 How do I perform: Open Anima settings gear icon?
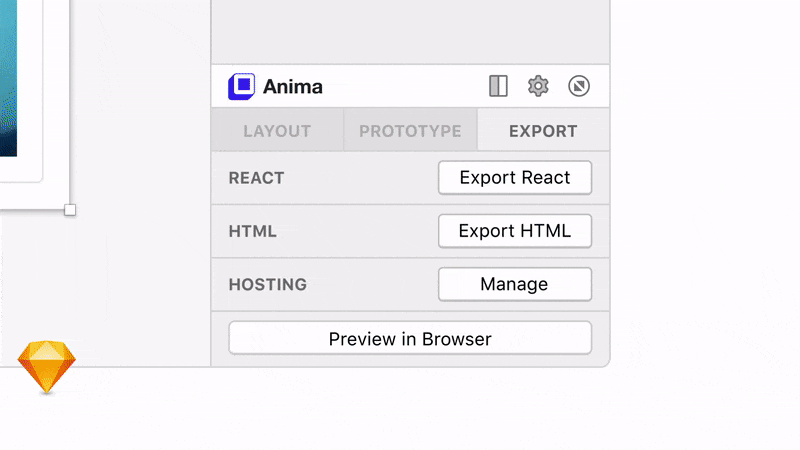(x=538, y=87)
